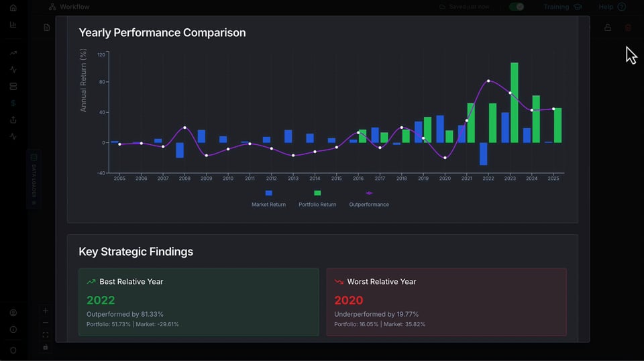This screenshot has height=361, width=644.
Task: Toggle Market Return series in the chart legend
Action: click(268, 199)
